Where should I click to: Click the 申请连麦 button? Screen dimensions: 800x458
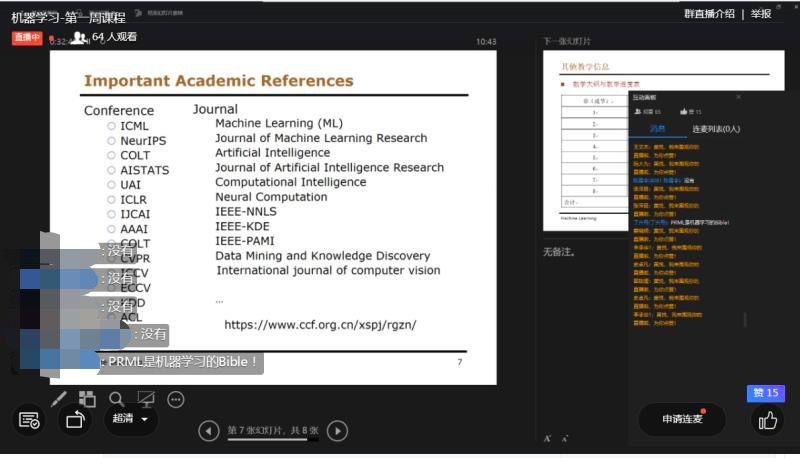pos(682,419)
